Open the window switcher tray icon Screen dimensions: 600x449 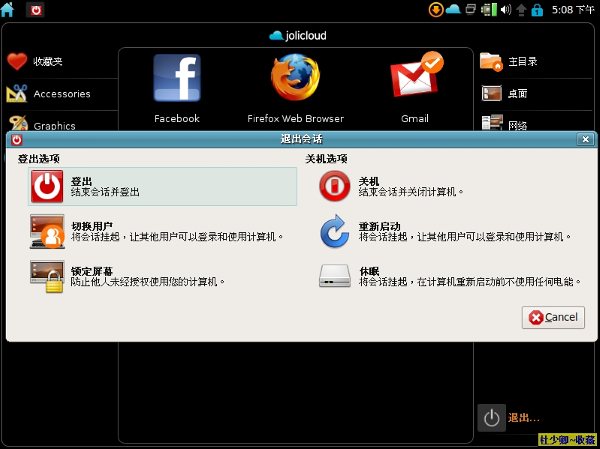[x=471, y=9]
